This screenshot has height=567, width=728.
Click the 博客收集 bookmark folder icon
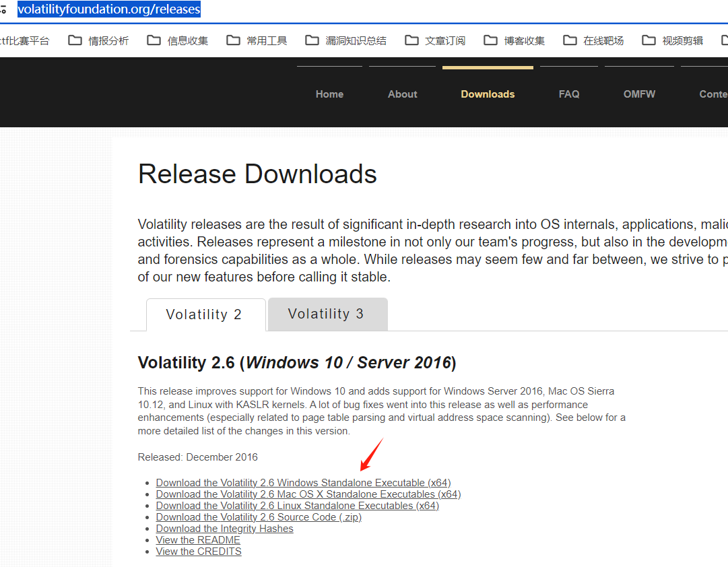tap(490, 40)
